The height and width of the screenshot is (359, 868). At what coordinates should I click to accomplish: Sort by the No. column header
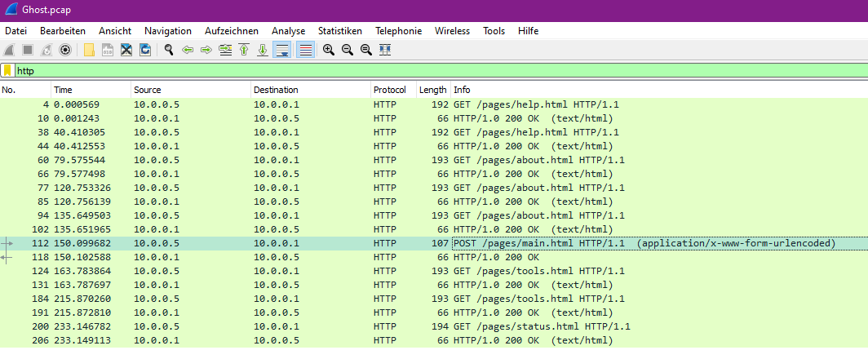(25, 90)
